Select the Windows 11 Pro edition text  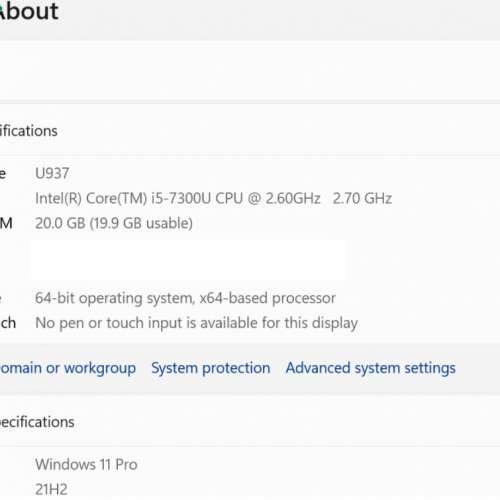pyautogui.click(x=86, y=464)
